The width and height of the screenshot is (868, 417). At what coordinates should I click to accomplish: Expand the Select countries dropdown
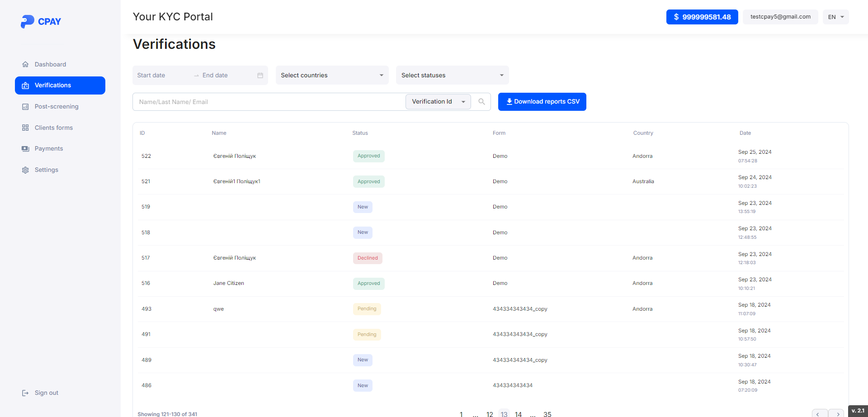coord(332,75)
